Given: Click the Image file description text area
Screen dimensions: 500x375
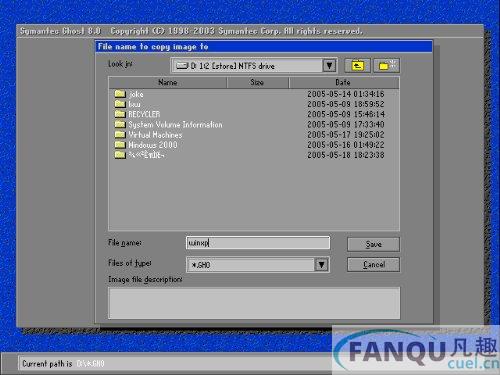Looking at the screenshot, I should tap(254, 303).
